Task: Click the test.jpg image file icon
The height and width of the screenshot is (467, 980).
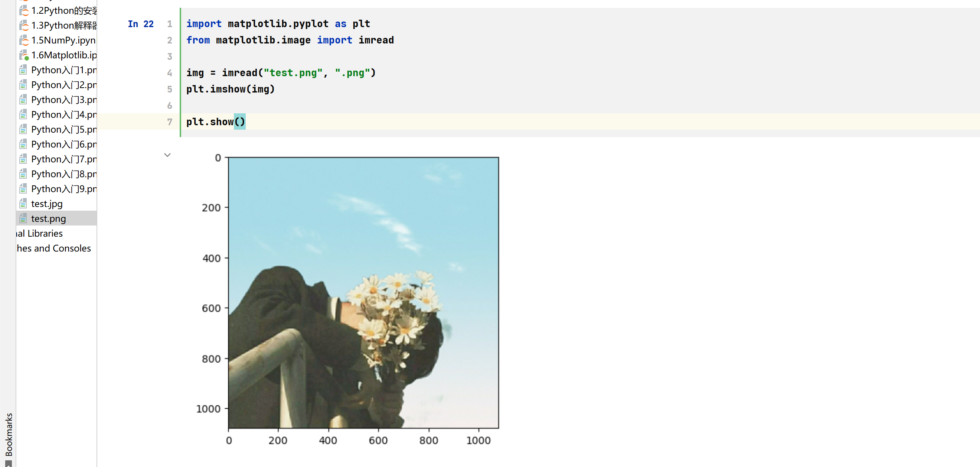Action: (23, 204)
